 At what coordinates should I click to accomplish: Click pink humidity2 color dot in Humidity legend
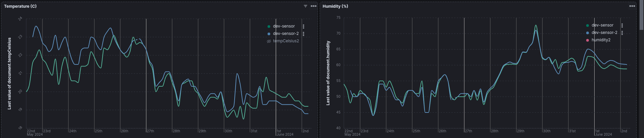tap(588, 40)
